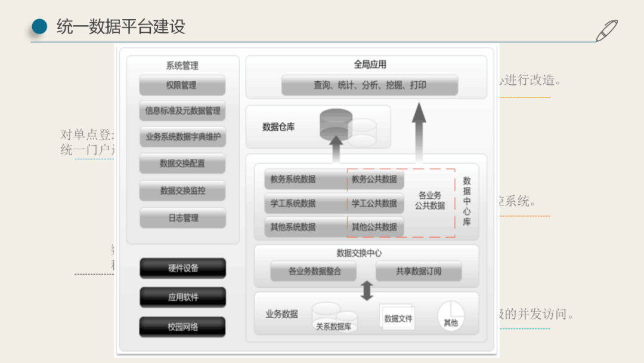
Task: Click the 共享数据订阅 button
Action: (x=419, y=271)
